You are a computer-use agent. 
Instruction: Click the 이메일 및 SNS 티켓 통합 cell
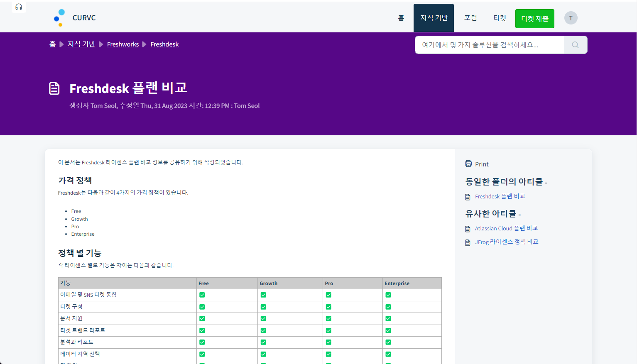[x=127, y=295]
